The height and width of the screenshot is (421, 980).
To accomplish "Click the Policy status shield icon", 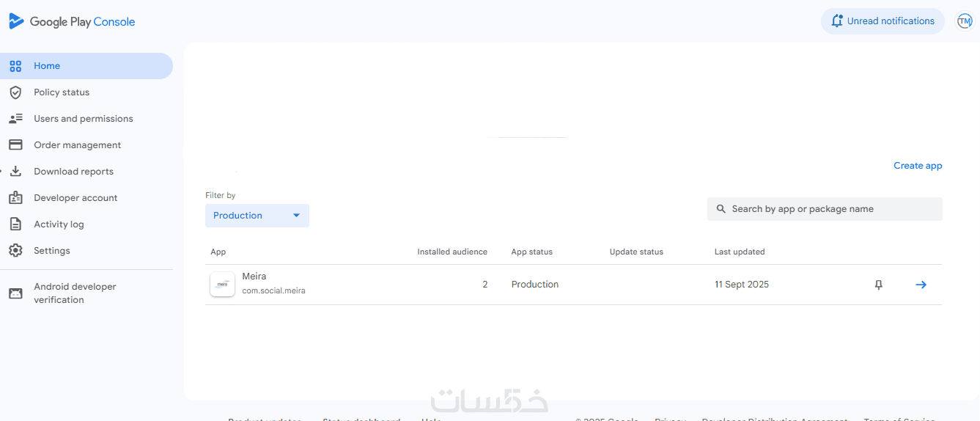I will coord(15,92).
